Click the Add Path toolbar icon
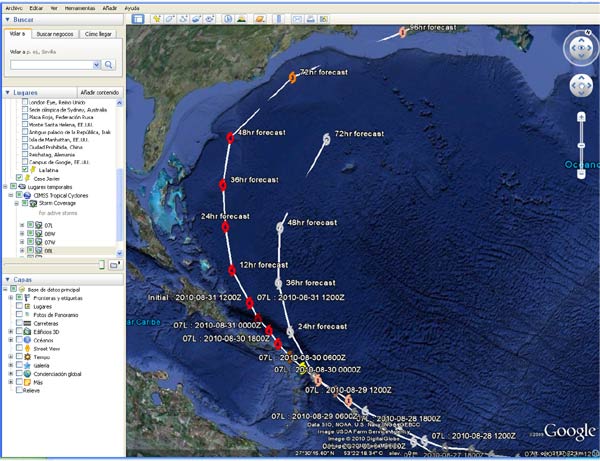 click(x=183, y=19)
